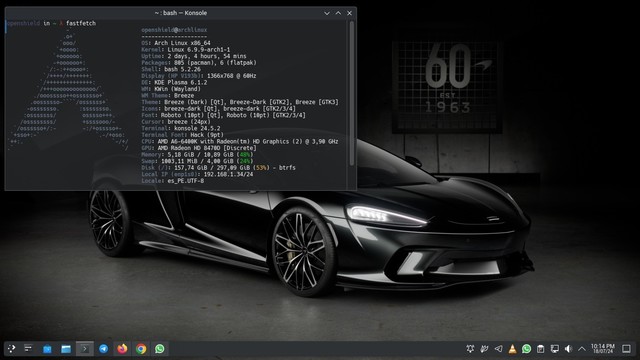The image size is (640, 360).
Task: Open the wired network tray applet
Action: pyautogui.click(x=555, y=349)
